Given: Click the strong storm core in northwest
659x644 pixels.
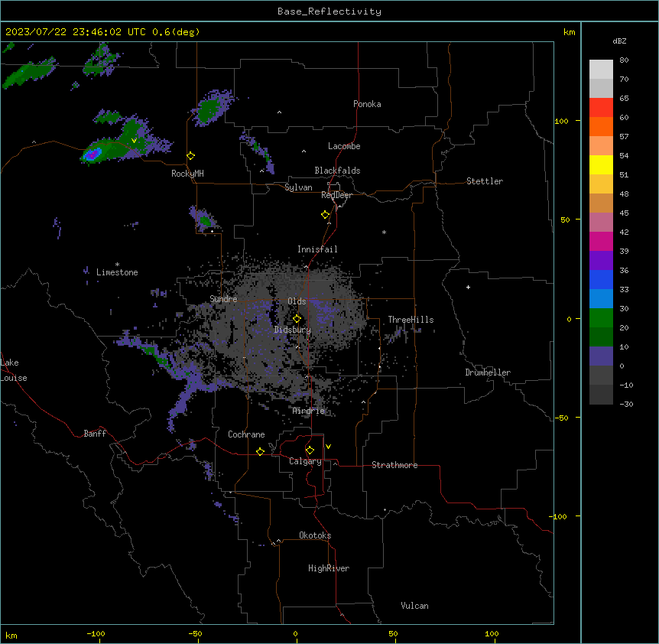Looking at the screenshot, I should point(92,154).
